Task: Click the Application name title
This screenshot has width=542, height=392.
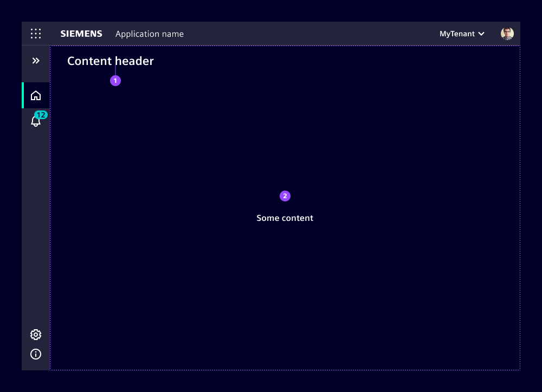Action: (150, 34)
